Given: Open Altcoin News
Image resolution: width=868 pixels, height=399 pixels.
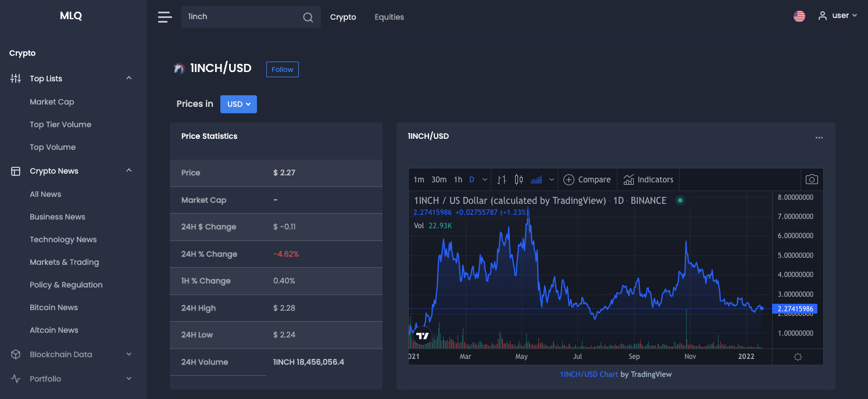Looking at the screenshot, I should click(x=54, y=330).
